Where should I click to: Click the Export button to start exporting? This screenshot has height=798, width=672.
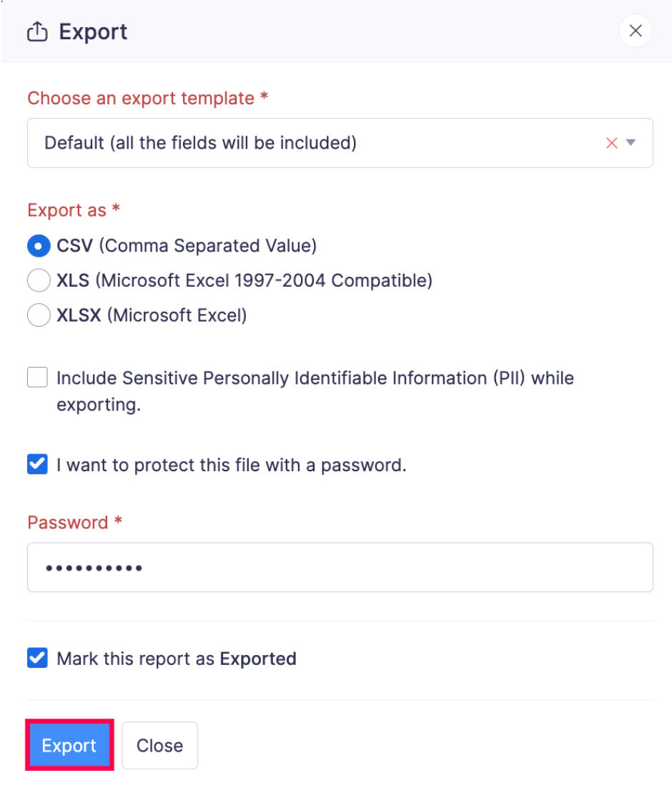click(69, 745)
